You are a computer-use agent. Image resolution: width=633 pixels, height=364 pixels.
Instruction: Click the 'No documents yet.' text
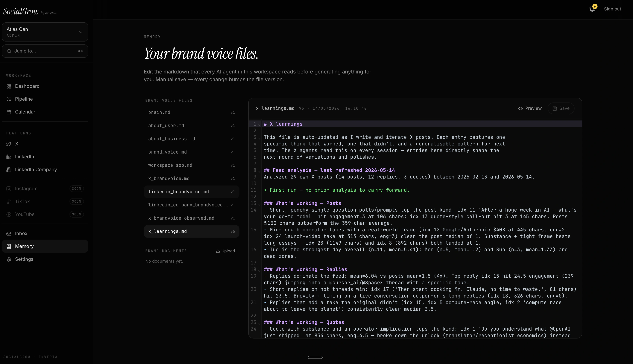tap(164, 261)
